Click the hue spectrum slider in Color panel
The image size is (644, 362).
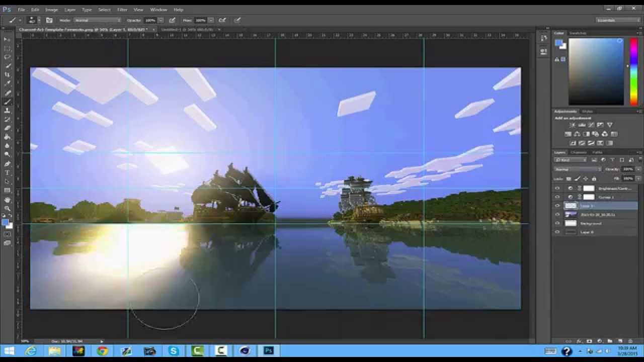(633, 71)
